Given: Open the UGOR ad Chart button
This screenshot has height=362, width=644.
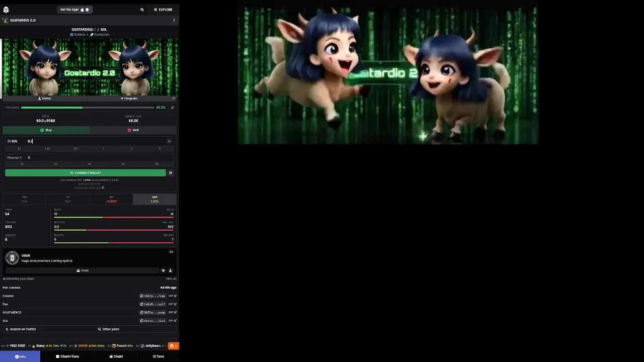Looking at the screenshot, I should click(x=83, y=270).
